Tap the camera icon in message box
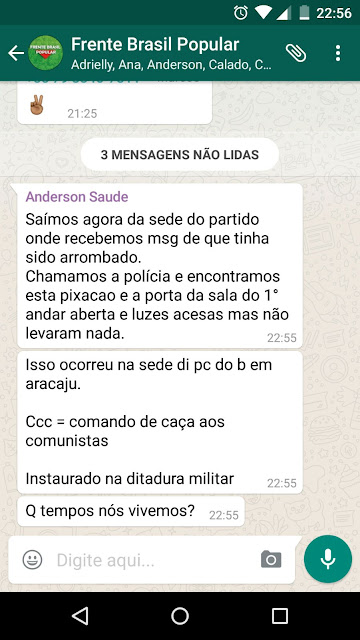The height and width of the screenshot is (640, 360). click(271, 559)
